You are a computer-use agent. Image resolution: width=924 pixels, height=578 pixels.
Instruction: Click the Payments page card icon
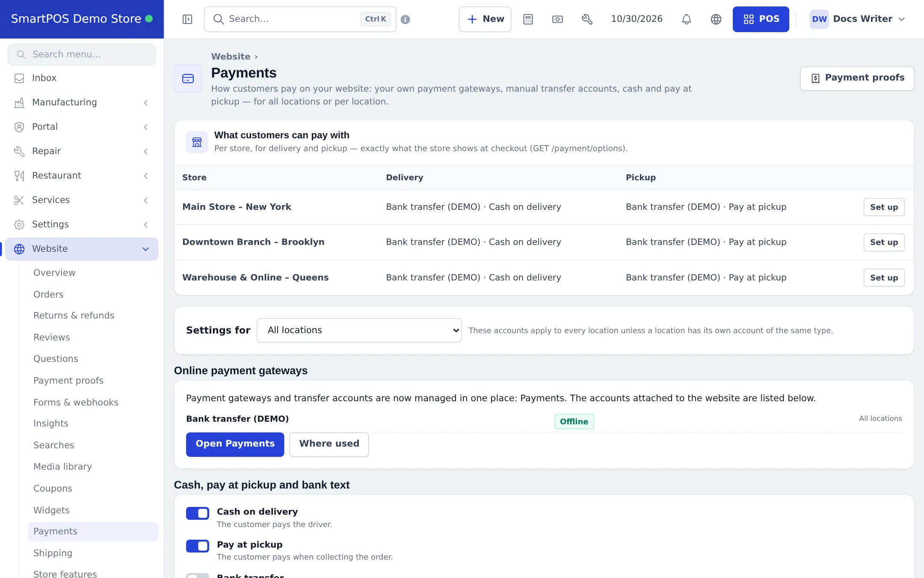(x=188, y=78)
